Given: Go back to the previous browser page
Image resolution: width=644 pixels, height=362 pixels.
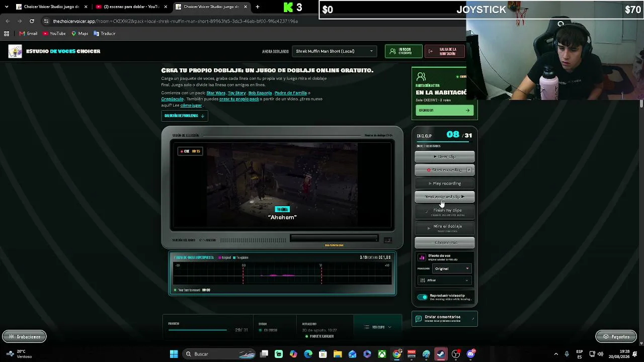Looking at the screenshot, I should tap(8, 21).
